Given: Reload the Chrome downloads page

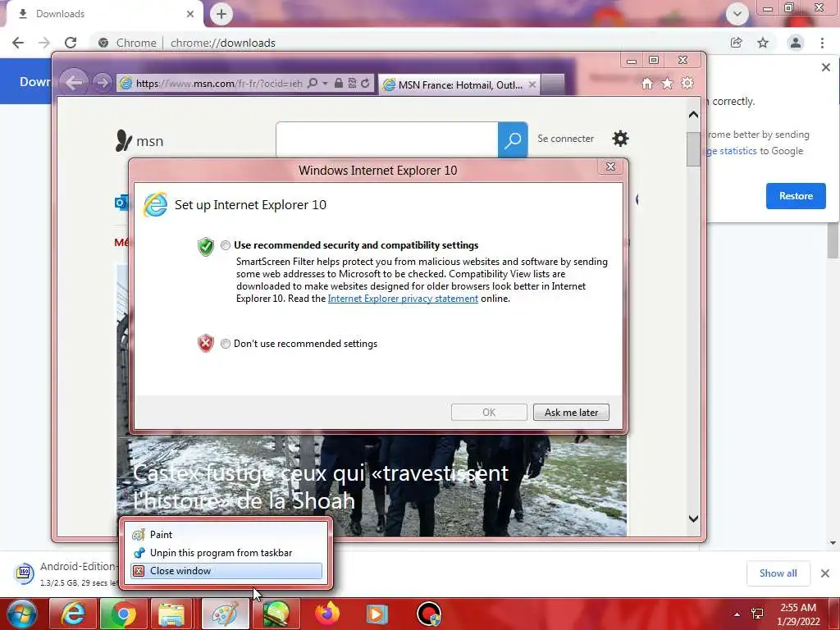Looking at the screenshot, I should point(71,43).
